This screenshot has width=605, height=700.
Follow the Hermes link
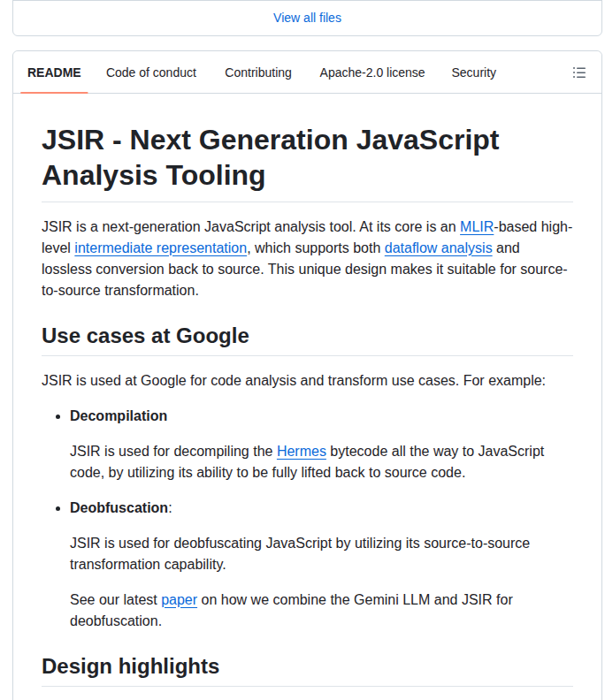pos(301,451)
